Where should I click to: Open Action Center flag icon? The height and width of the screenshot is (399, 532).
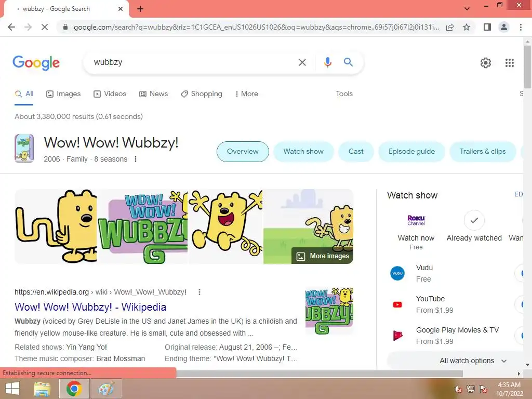(483, 389)
